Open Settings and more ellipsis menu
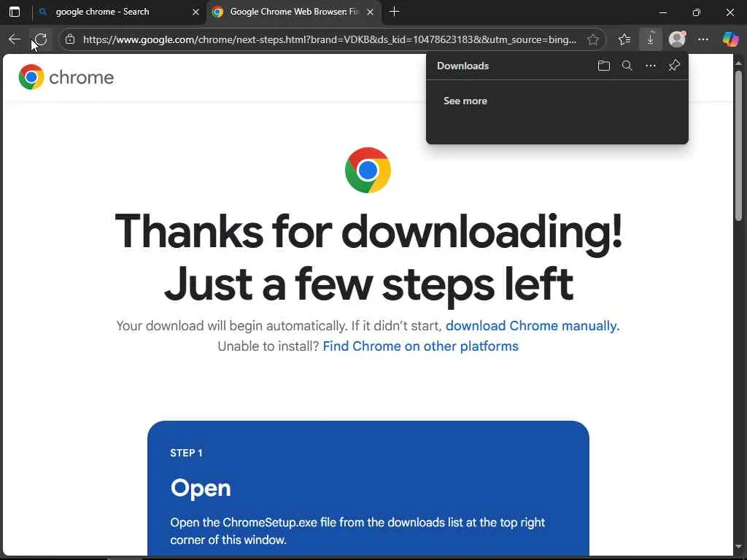 tap(703, 39)
